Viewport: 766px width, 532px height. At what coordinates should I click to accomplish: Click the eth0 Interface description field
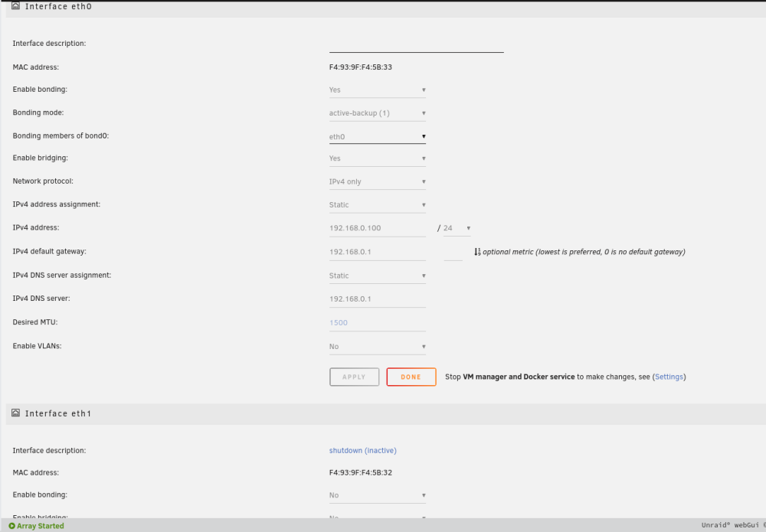tap(416, 45)
